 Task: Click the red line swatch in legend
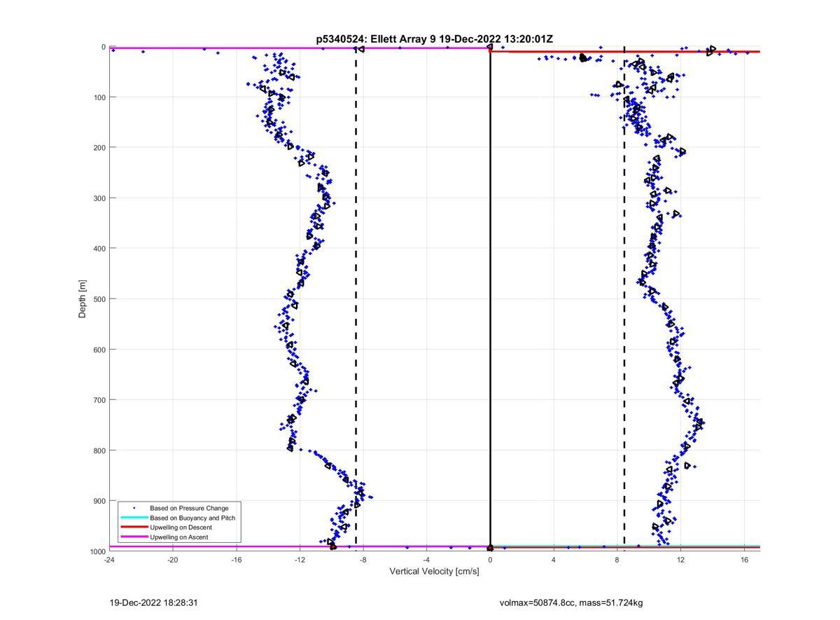point(134,528)
